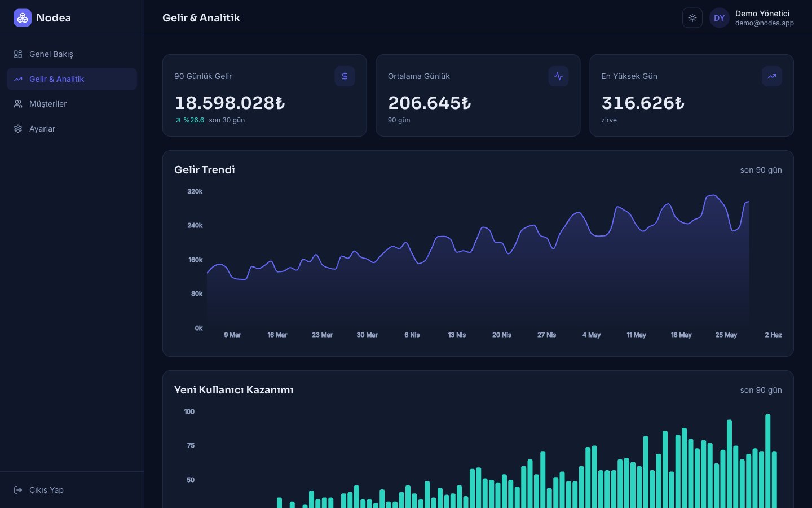
Task: Click the Nodea brand name
Action: click(54, 18)
